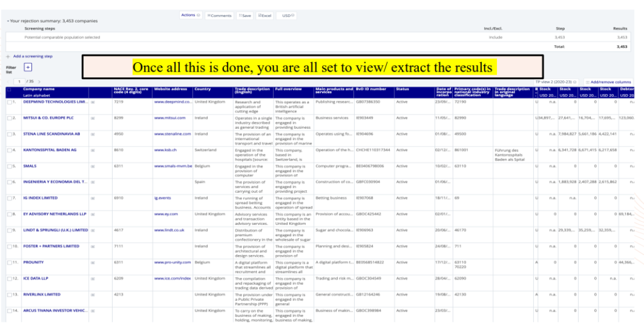Viewport: 644px width, 333px height.
Task: Sort by the Country column header
Action: (x=203, y=89)
